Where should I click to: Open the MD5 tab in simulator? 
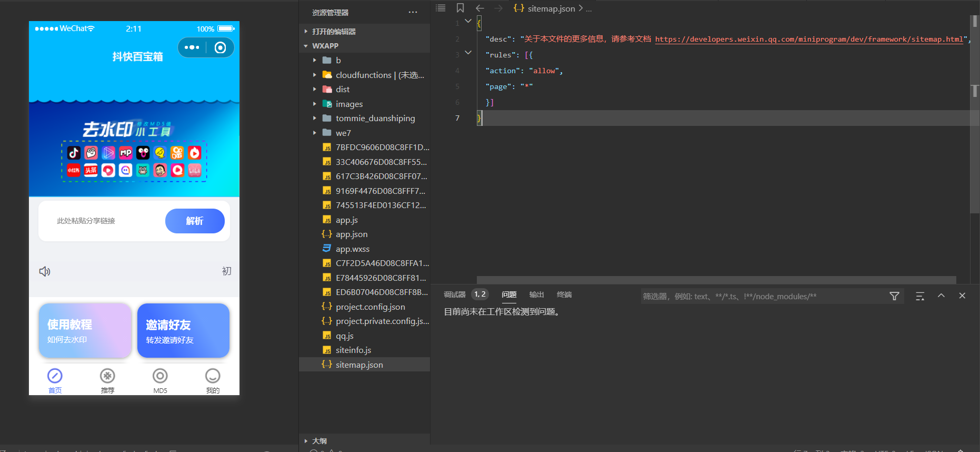click(160, 380)
